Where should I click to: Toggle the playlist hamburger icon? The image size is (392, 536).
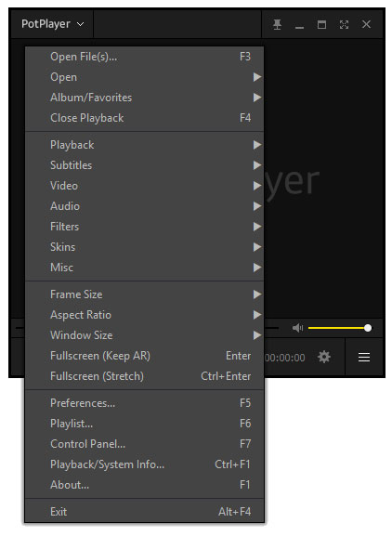point(364,358)
